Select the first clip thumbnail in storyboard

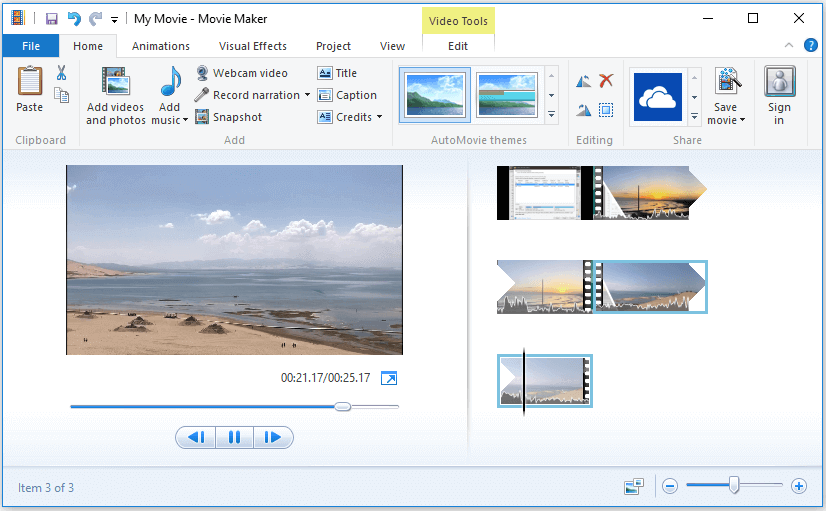[x=543, y=193]
